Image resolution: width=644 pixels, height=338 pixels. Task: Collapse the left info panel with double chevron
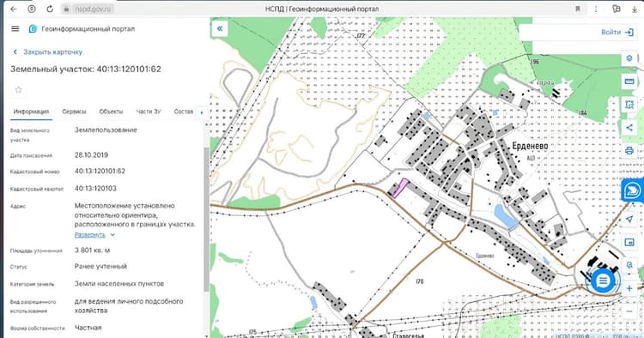tap(220, 28)
